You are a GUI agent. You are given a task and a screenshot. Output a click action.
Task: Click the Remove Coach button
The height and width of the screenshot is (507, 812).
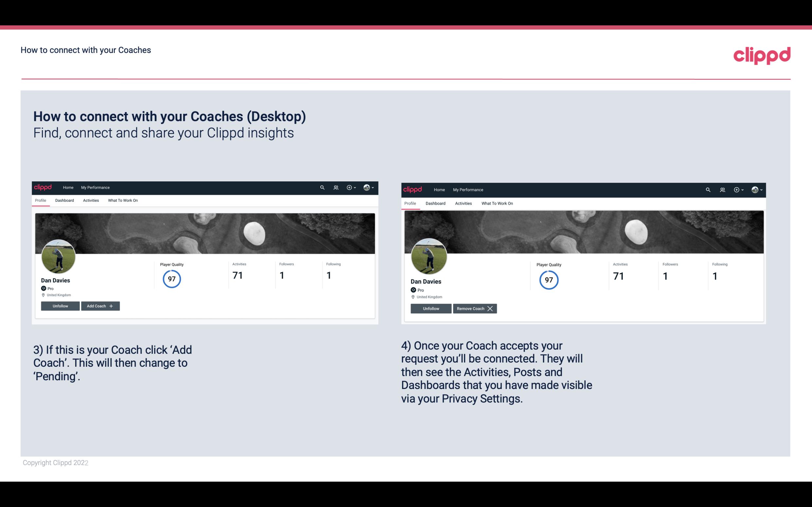tap(474, 308)
